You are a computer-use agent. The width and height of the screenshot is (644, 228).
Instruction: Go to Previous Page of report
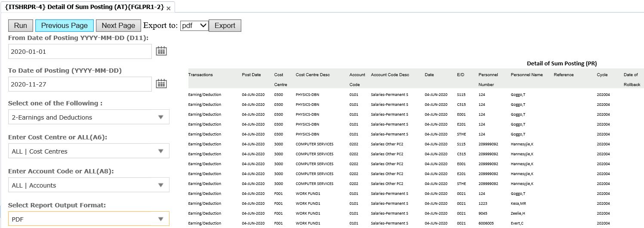(x=64, y=25)
